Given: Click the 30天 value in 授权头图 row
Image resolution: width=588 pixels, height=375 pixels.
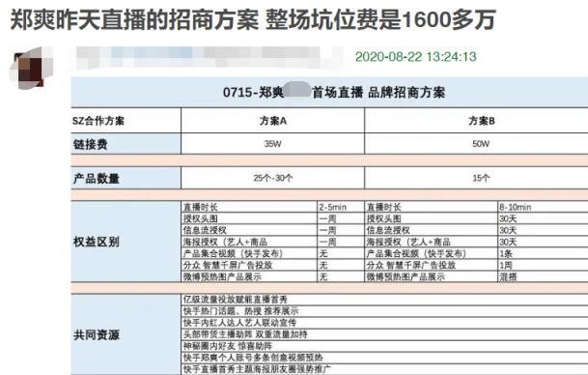Looking at the screenshot, I should pos(508,218).
